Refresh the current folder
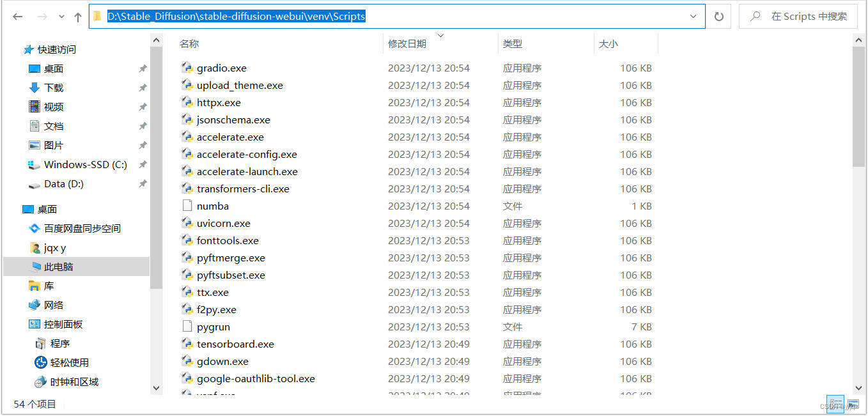This screenshot has height=416, width=868. tap(718, 17)
